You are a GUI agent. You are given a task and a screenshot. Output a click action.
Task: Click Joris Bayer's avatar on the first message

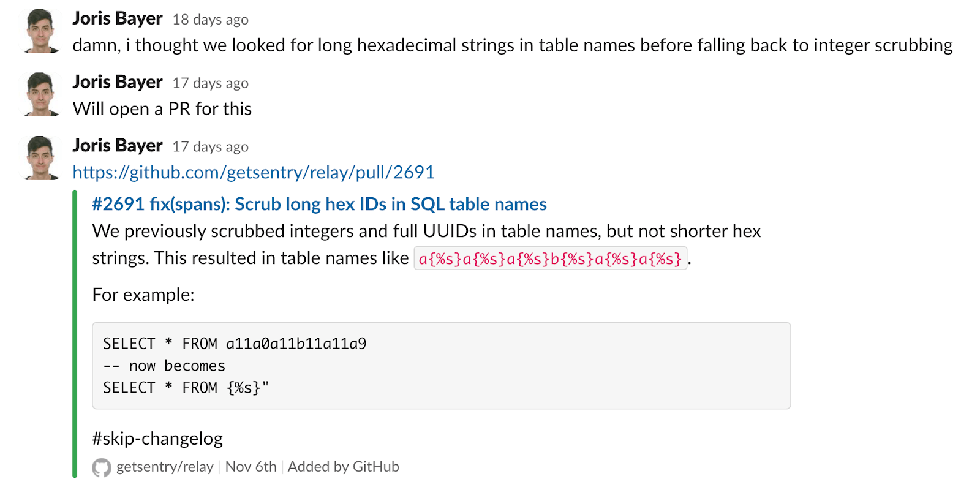pos(40,29)
